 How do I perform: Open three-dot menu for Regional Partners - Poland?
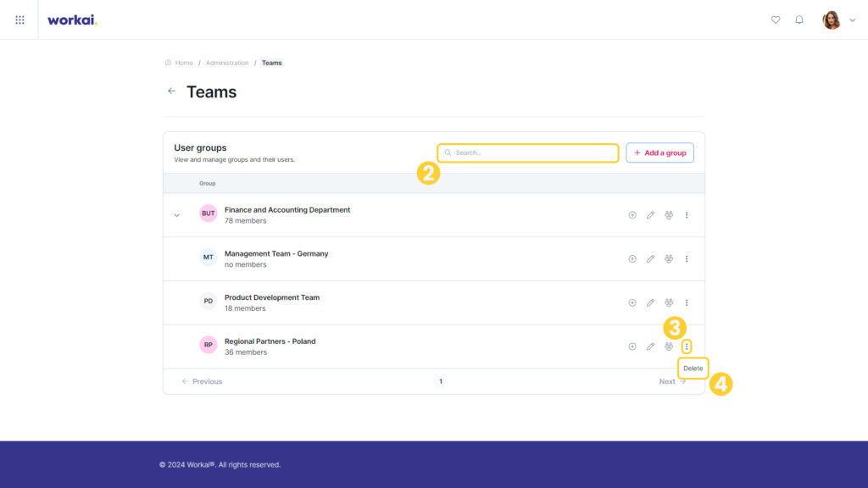(687, 347)
